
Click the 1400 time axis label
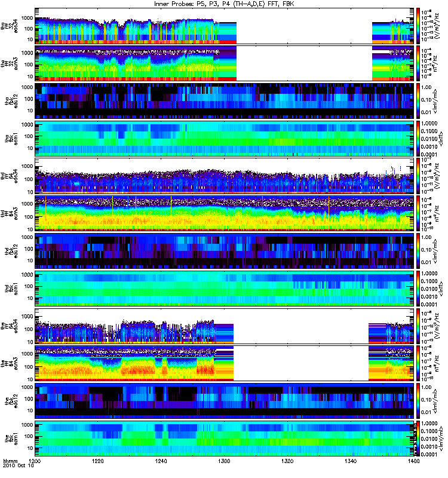point(413,461)
